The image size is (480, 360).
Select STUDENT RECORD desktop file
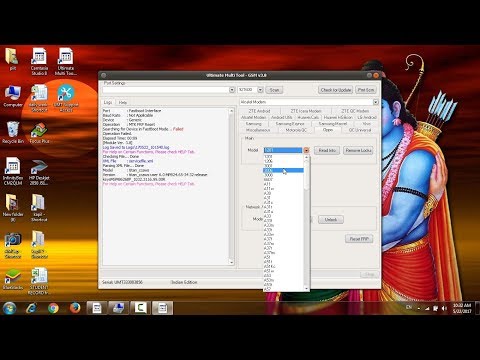coord(39,281)
